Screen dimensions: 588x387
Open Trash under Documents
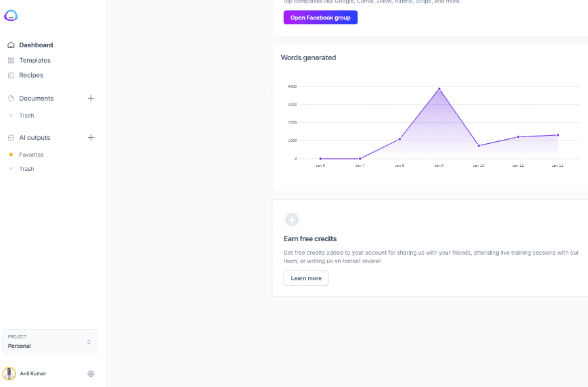pos(26,115)
